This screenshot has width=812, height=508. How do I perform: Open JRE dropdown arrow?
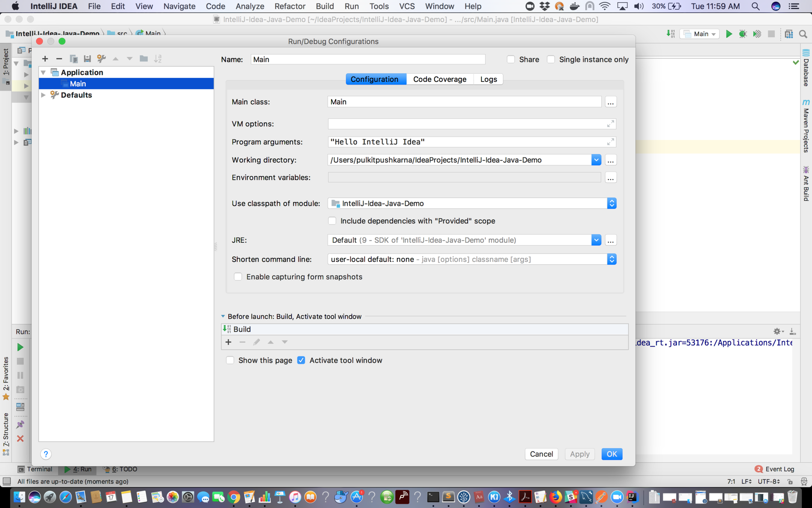point(596,240)
